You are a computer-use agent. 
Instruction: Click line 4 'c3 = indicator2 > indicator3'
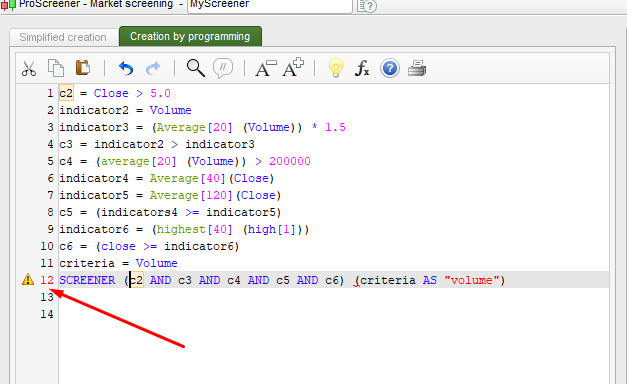pos(157,144)
